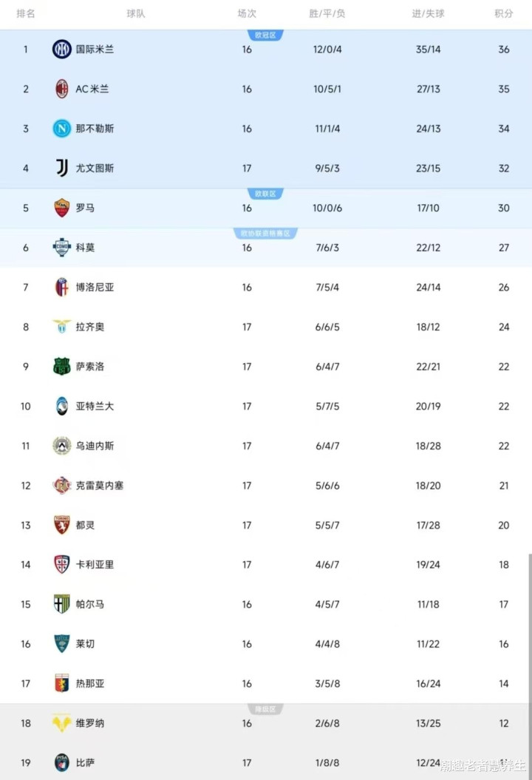This screenshot has width=532, height=780.
Task: Open team 拉齐奥 from the standings
Action: click(x=89, y=327)
